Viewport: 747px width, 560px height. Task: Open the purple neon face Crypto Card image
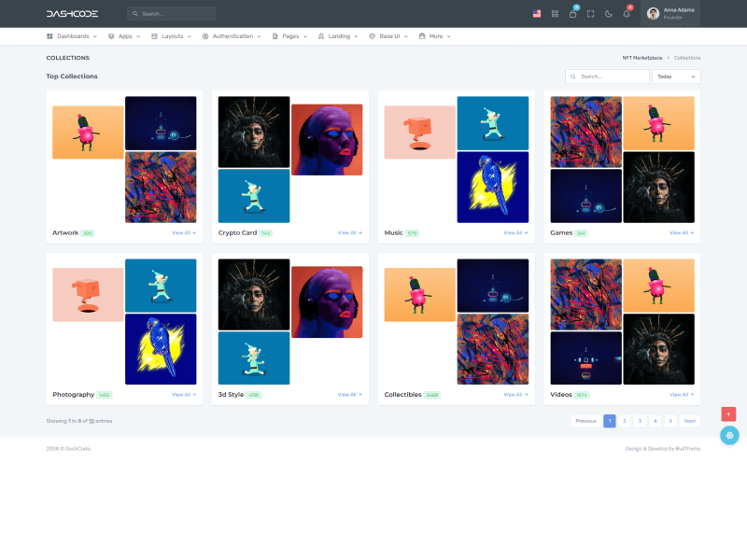(327, 139)
